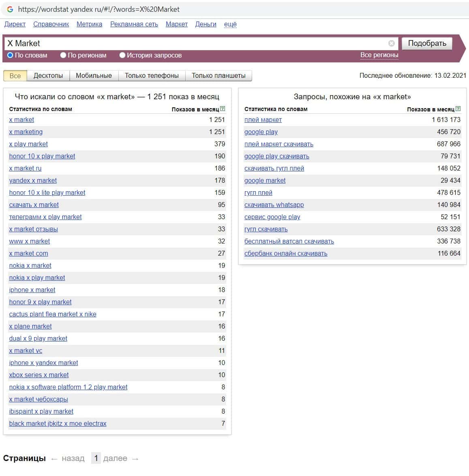Image resolution: width=469 pixels, height=476 pixels.
Task: Show the "Только планшеты" device tab
Action: click(218, 76)
